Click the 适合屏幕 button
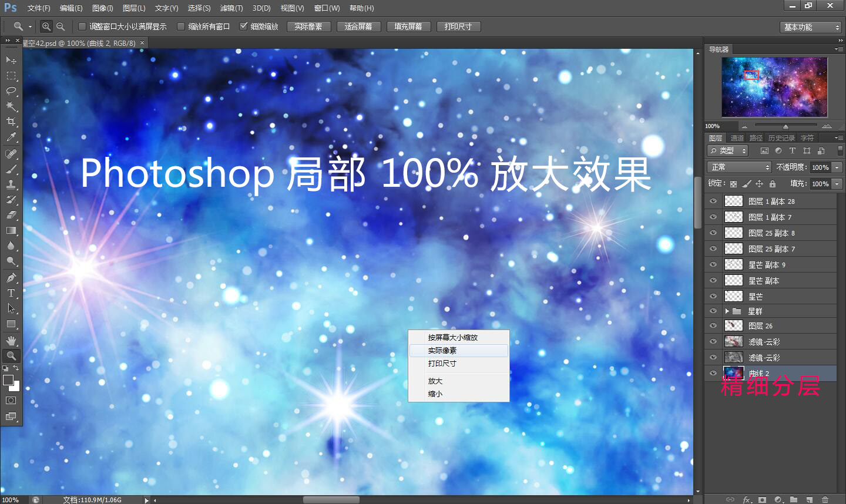Image resolution: width=846 pixels, height=504 pixels. tap(358, 27)
